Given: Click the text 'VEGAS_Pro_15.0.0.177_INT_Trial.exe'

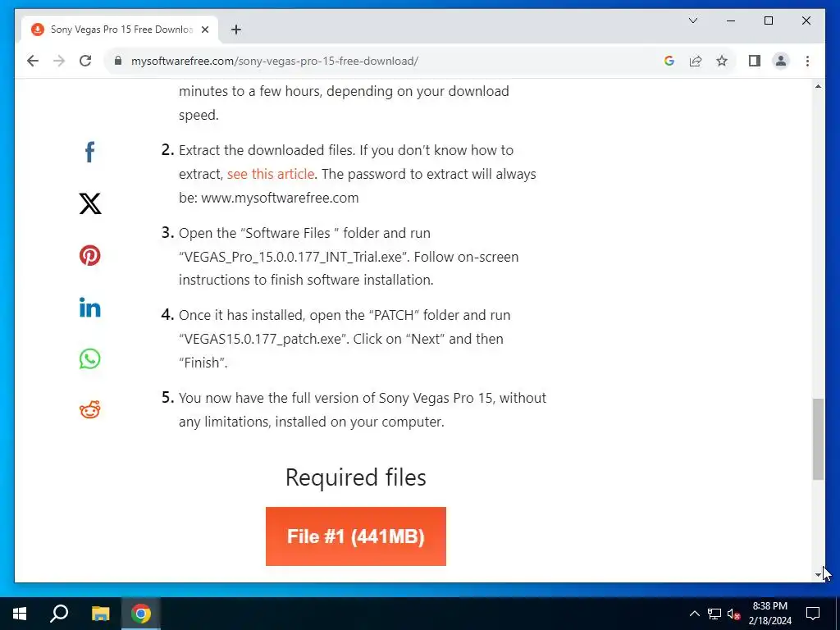Looking at the screenshot, I should (x=293, y=257).
